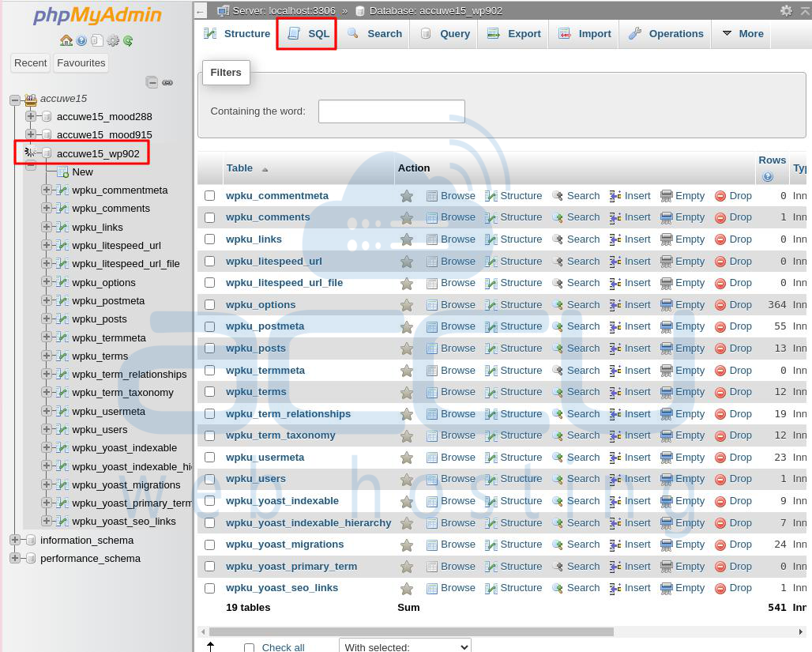The width and height of the screenshot is (812, 652).
Task: Star wpku_yoast_seo_links as a favourite
Action: 407,589
